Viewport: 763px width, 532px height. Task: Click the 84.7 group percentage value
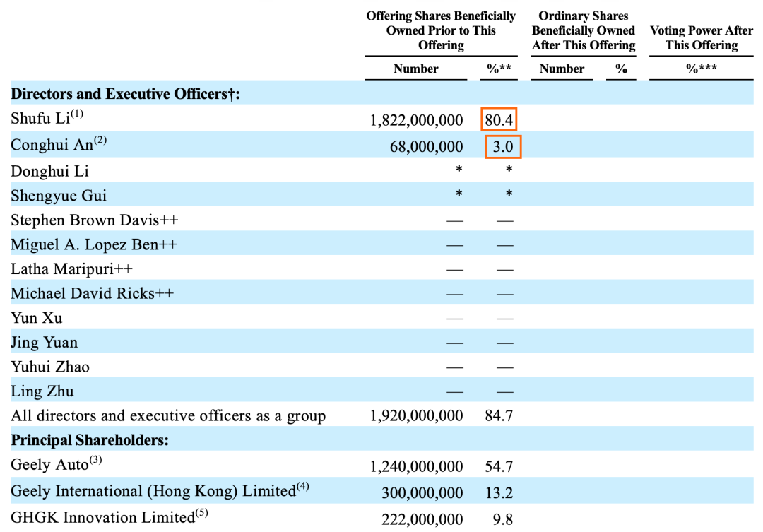coord(498,416)
